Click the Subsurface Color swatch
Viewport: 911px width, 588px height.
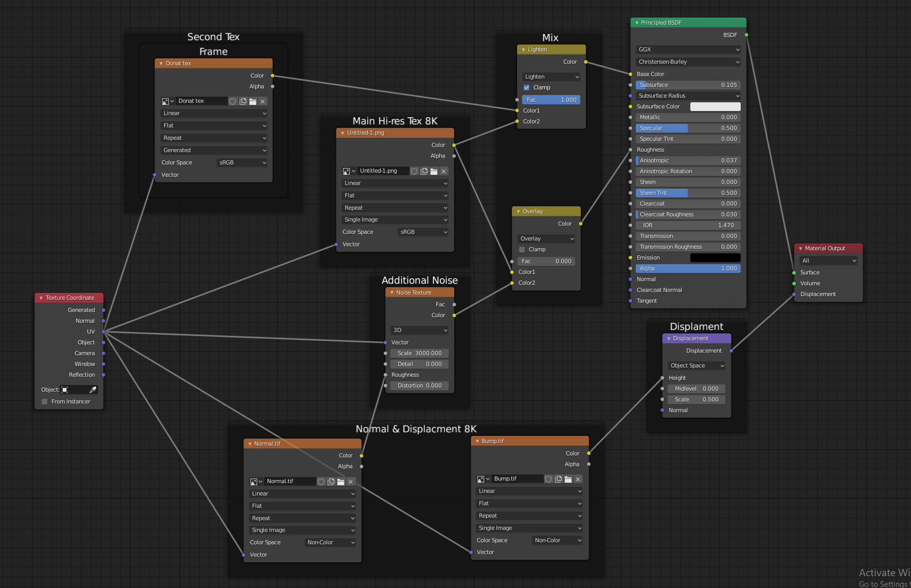pos(715,106)
